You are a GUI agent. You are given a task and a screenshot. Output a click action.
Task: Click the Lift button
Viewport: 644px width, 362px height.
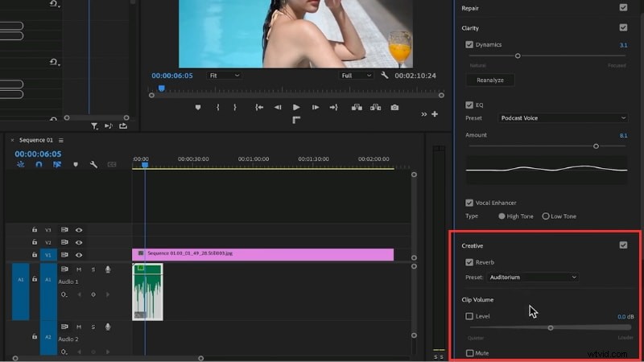357,108
